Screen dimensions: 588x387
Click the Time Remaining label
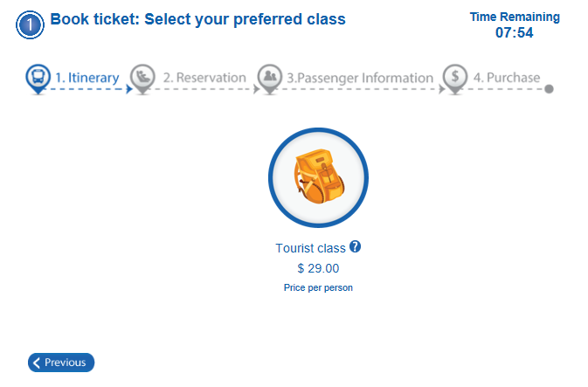[x=515, y=17]
